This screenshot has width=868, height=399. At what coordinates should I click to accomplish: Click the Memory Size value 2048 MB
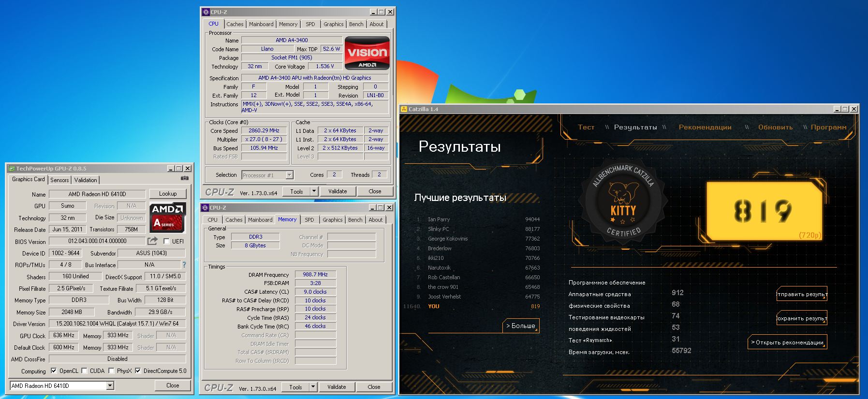72,312
